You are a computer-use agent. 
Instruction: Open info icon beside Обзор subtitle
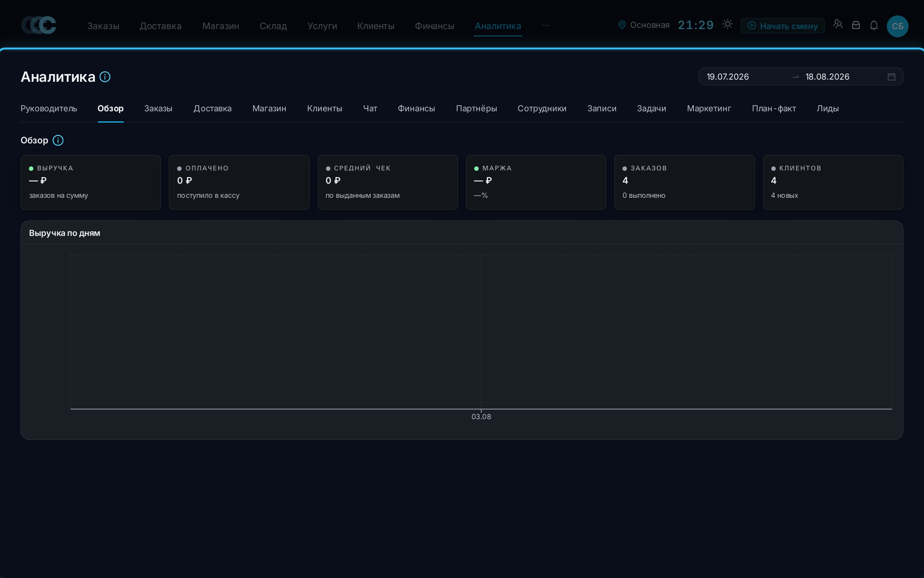58,140
